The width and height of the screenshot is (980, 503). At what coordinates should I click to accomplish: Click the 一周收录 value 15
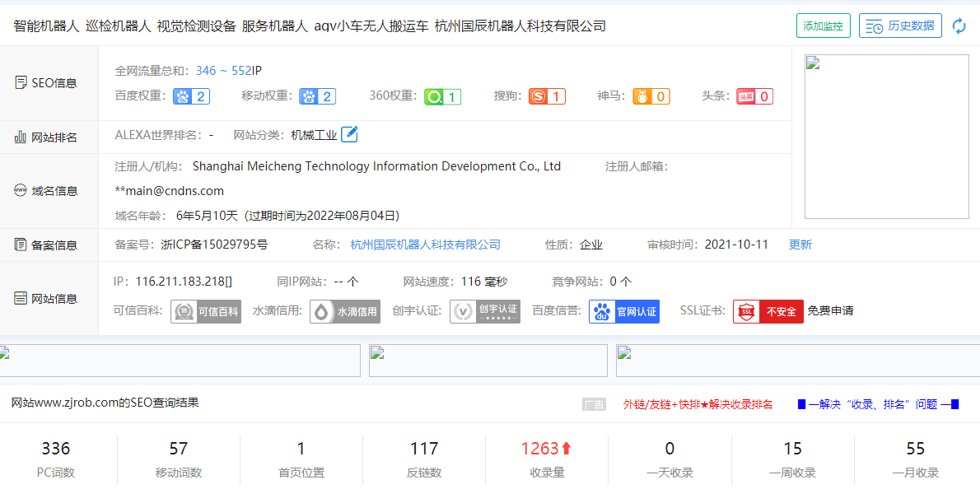[x=792, y=448]
